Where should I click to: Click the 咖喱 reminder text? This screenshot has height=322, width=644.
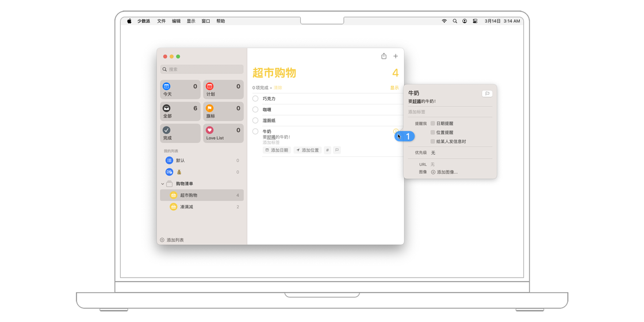point(267,110)
